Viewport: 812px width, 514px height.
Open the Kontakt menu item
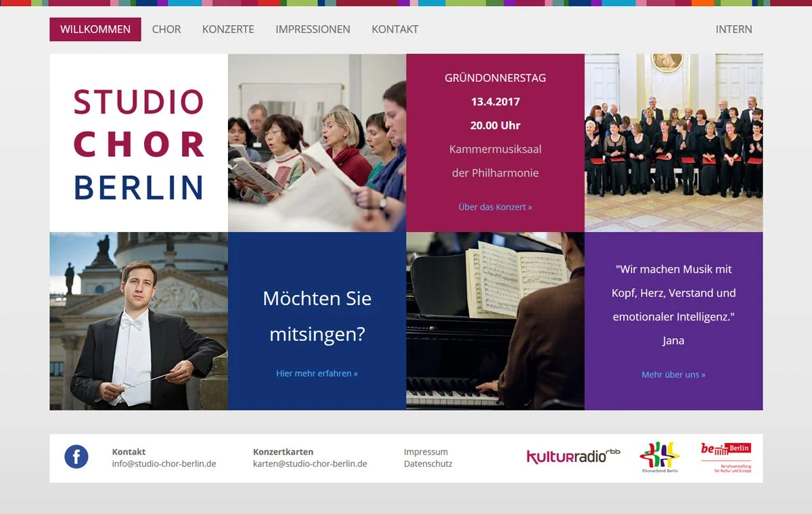[395, 29]
